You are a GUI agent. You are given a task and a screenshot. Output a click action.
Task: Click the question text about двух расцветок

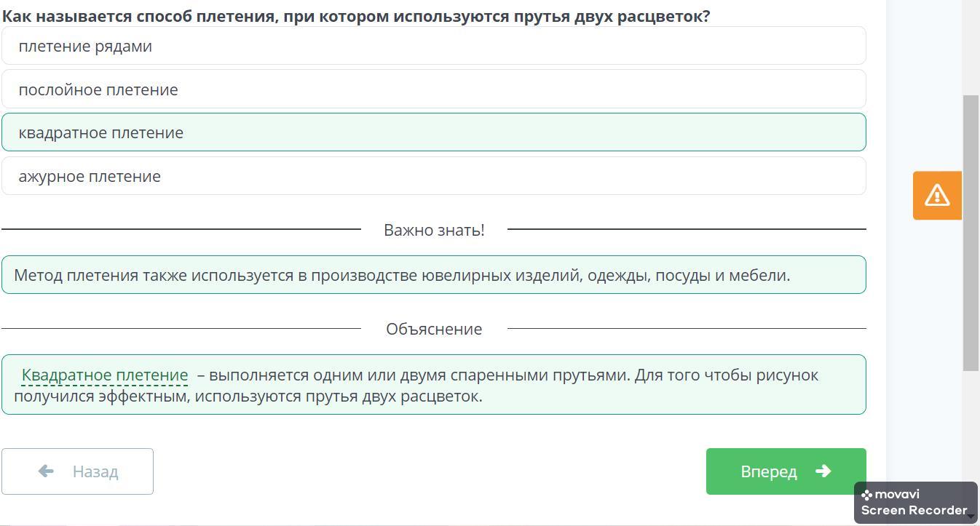356,16
